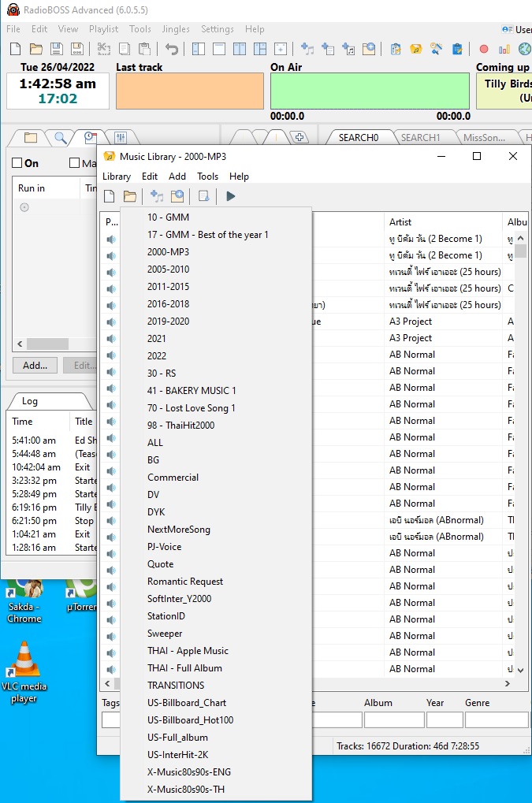Open Library menu in Music Library window
532x803 pixels.
click(x=117, y=177)
